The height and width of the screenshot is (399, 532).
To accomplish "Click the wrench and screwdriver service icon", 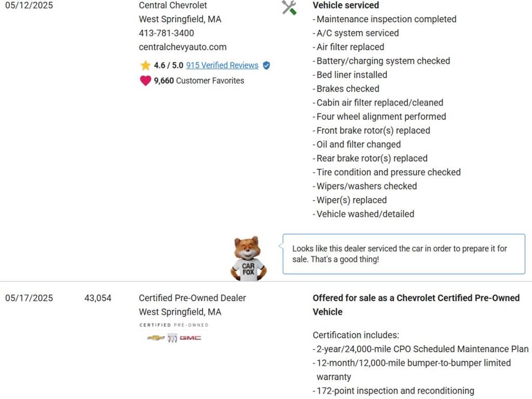I will [x=289, y=7].
